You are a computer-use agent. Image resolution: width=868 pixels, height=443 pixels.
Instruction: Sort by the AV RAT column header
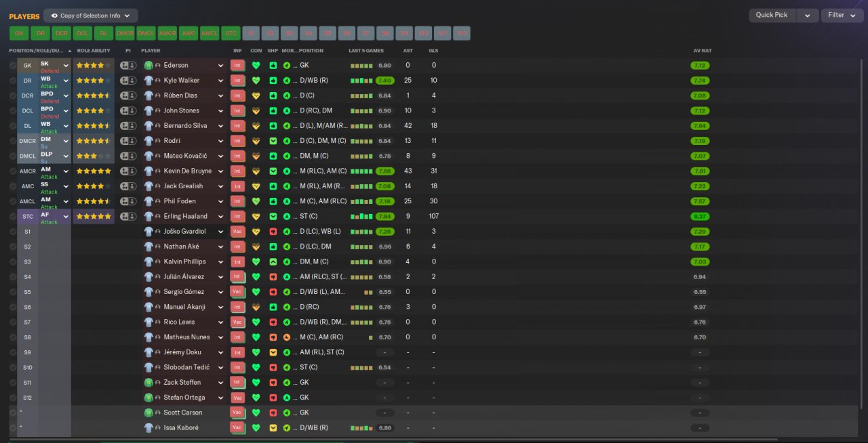tap(703, 51)
